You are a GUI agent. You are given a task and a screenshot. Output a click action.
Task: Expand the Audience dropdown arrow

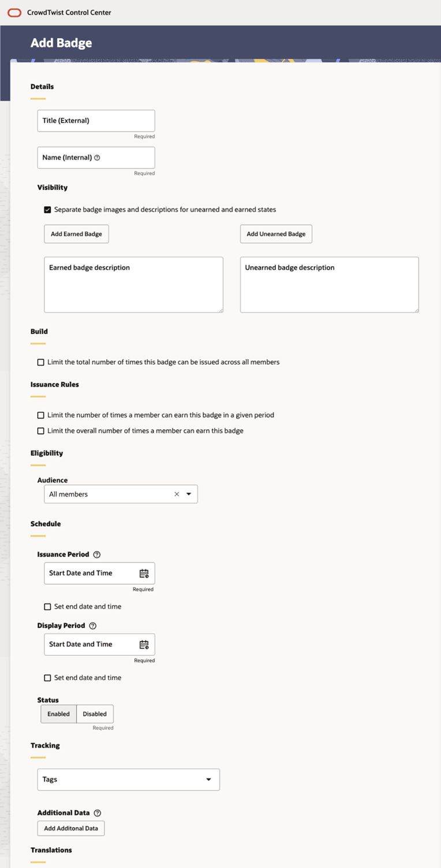[x=189, y=494]
